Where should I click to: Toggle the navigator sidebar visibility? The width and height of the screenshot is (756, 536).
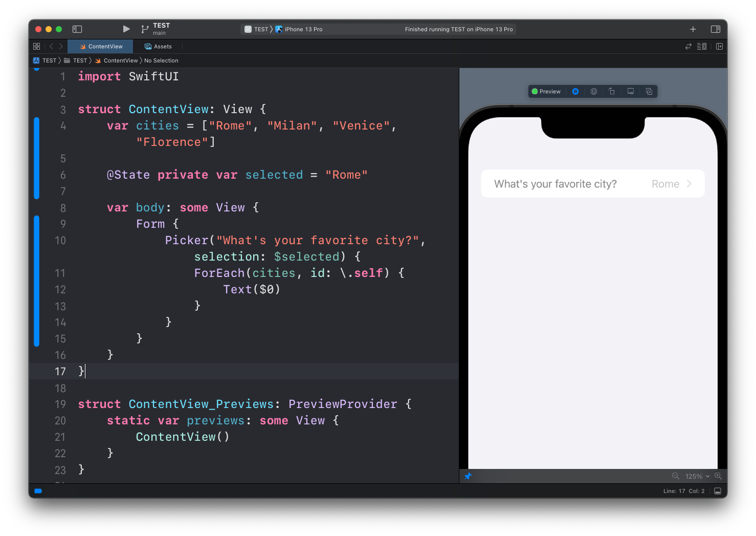click(x=77, y=29)
